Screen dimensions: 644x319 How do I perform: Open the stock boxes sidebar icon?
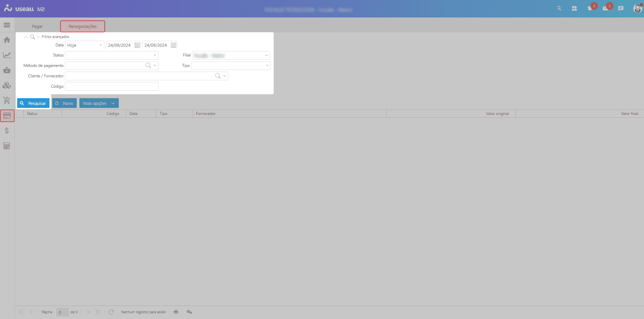7,85
